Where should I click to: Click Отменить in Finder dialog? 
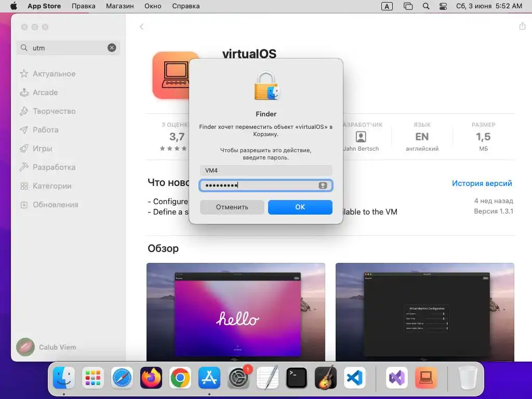(x=232, y=207)
